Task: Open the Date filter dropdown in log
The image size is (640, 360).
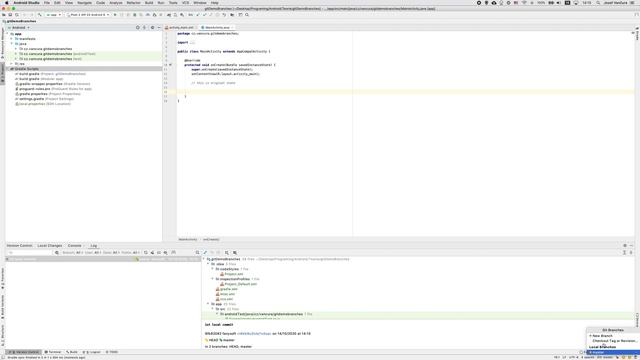Action: pos(111,253)
